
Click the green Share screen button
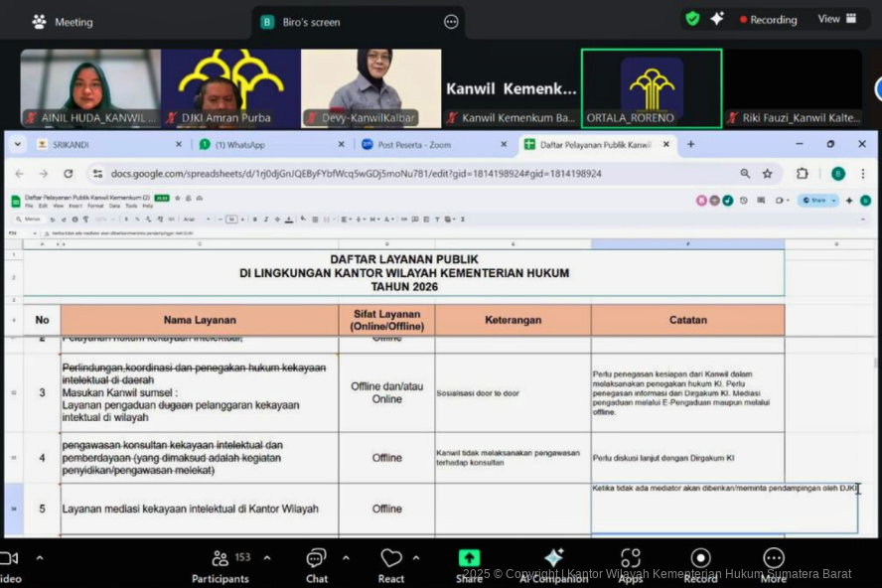469,558
